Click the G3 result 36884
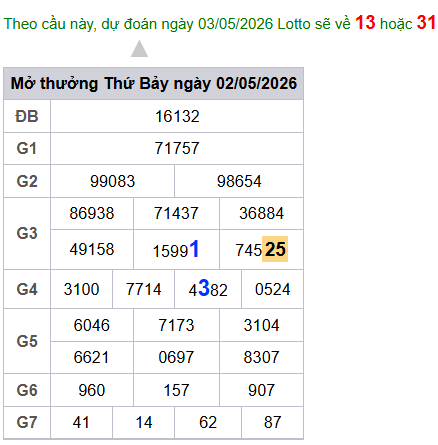 pos(261,213)
